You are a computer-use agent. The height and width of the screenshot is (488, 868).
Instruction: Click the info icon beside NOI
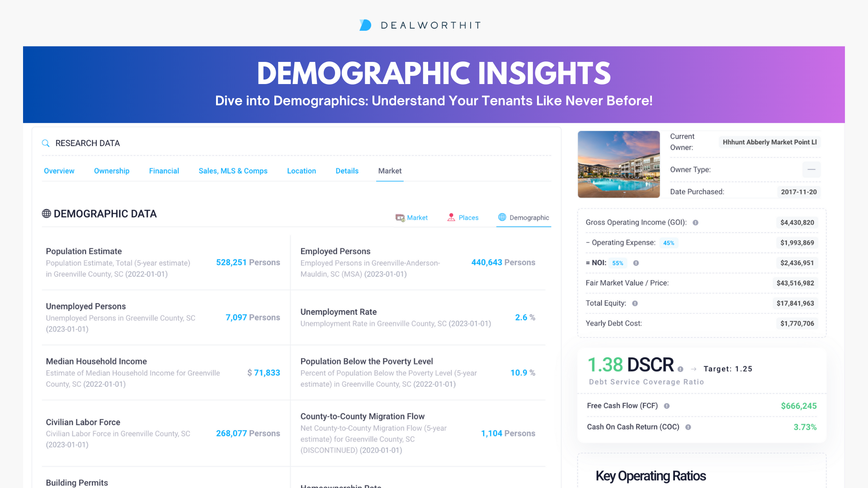coord(636,263)
